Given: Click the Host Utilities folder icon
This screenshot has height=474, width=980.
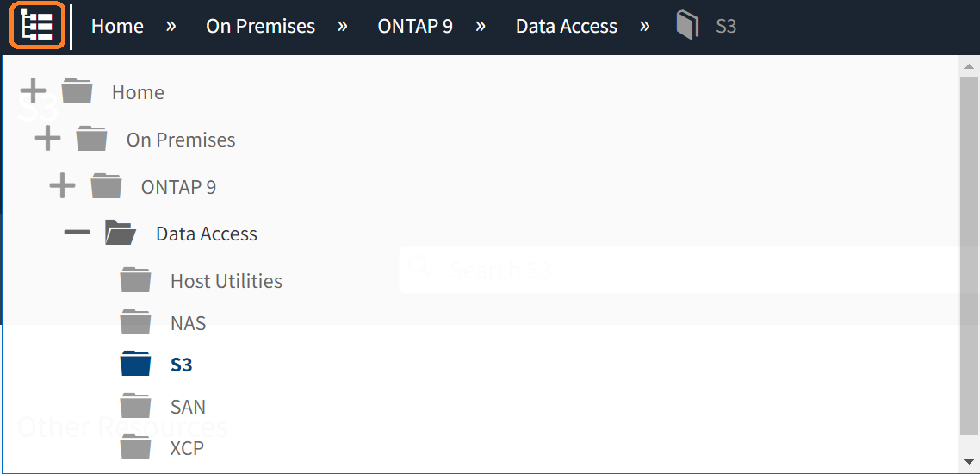Looking at the screenshot, I should [135, 280].
